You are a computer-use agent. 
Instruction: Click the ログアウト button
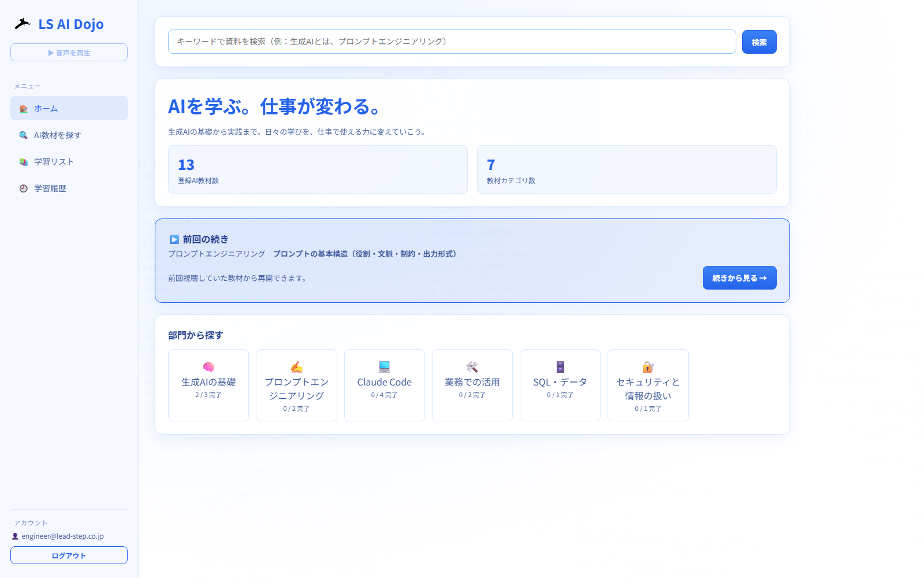(69, 555)
